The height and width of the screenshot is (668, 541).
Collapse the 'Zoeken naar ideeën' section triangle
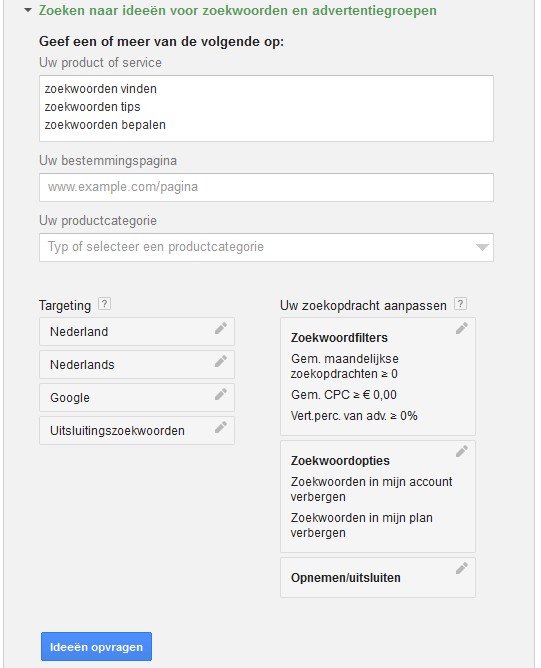coord(28,10)
